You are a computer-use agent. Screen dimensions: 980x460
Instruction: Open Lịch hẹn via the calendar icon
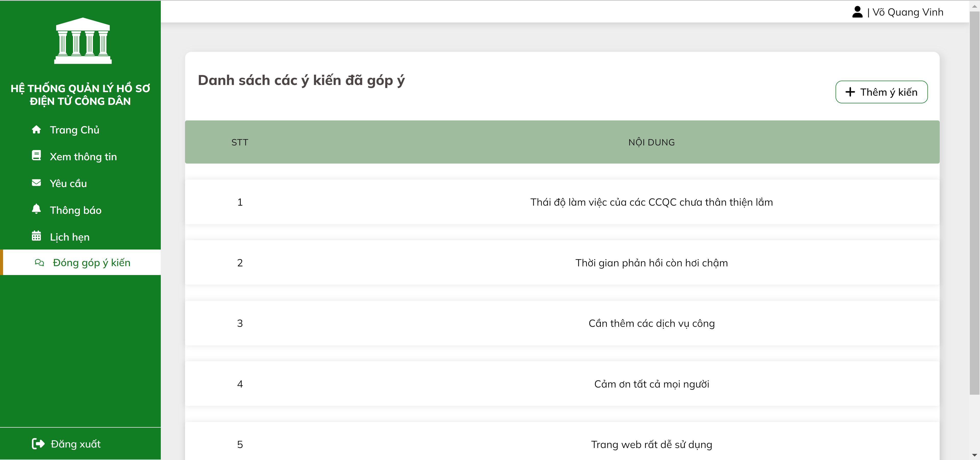click(x=36, y=236)
